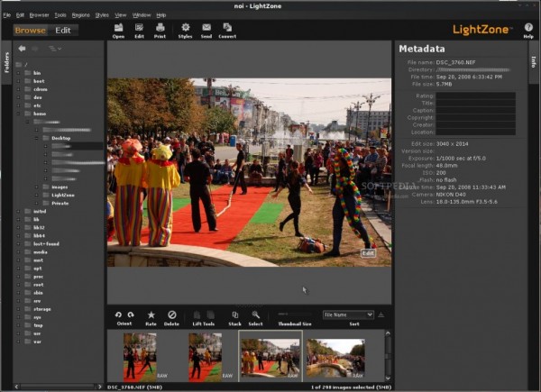Open the Help icon at top right

coord(528,29)
